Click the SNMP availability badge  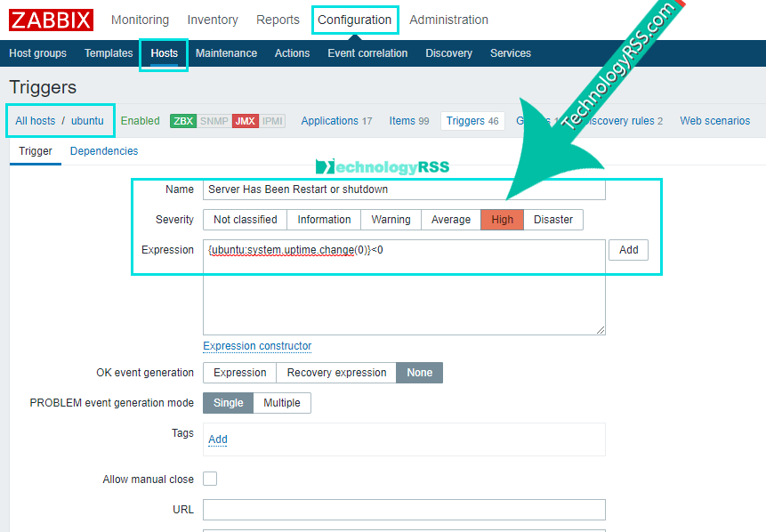point(214,121)
